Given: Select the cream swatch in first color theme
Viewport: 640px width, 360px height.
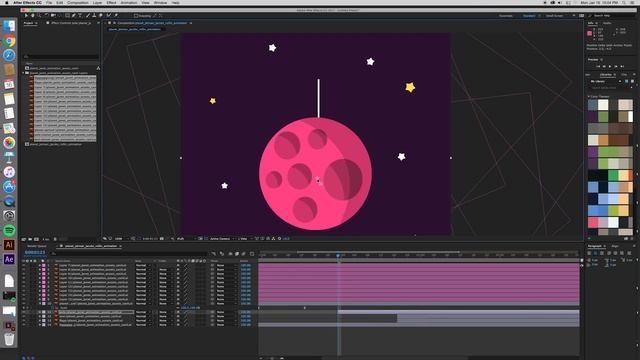Looking at the screenshot, I should pos(603,105).
